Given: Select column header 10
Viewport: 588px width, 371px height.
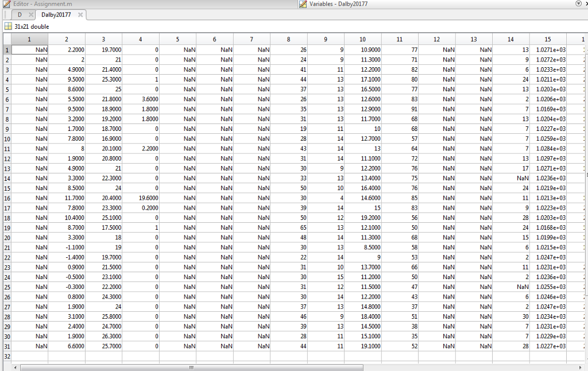Looking at the screenshot, I should [362, 39].
